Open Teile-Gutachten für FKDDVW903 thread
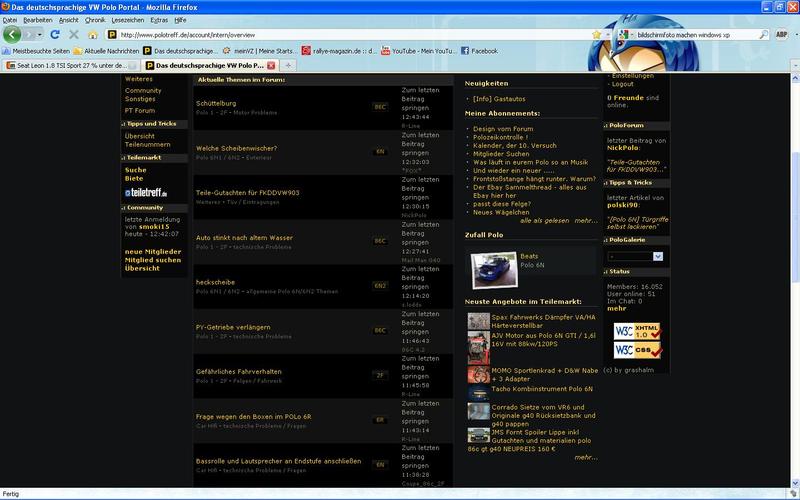800x500 pixels. pos(247,193)
